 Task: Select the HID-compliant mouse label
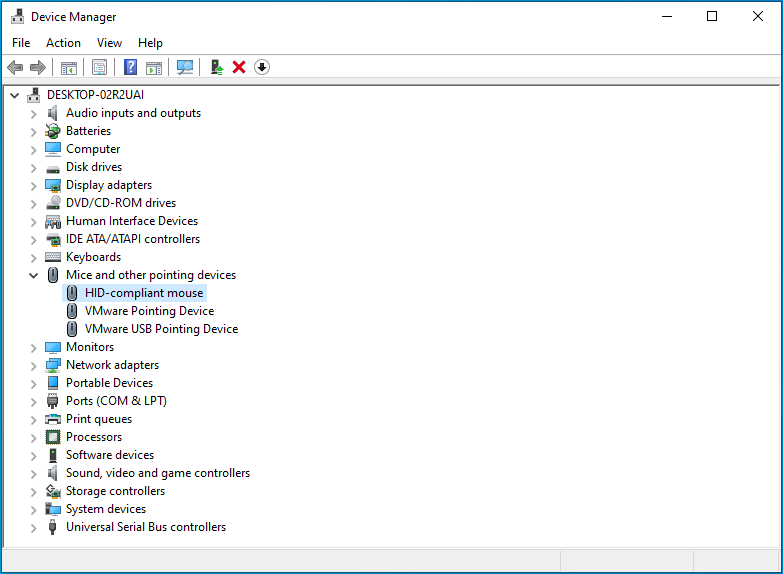[144, 293]
